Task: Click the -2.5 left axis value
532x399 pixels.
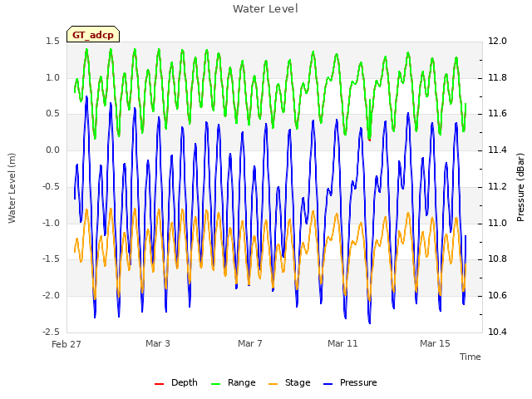Action: click(52, 332)
